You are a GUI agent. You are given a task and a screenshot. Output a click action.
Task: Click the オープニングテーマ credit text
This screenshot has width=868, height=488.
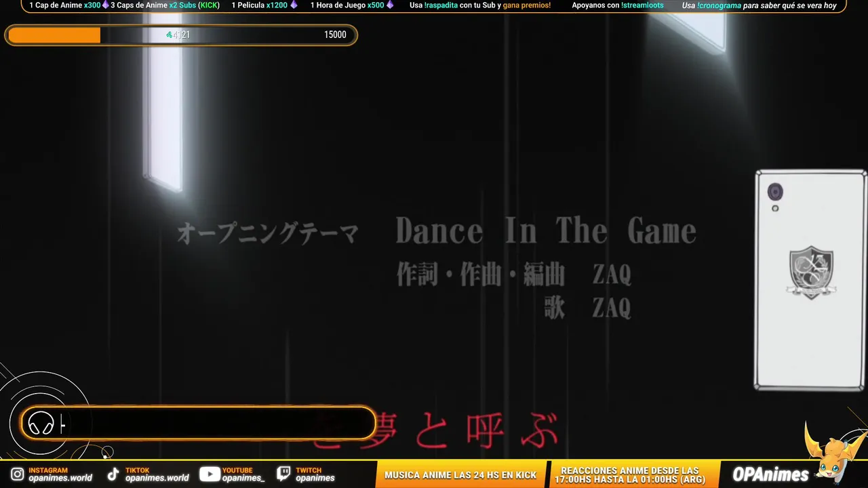pos(268,234)
